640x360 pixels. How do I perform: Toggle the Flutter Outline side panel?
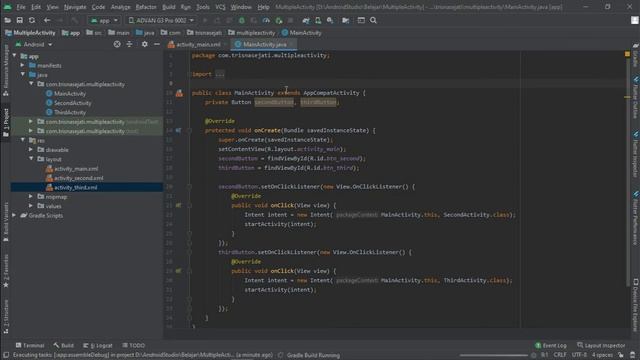[636, 97]
